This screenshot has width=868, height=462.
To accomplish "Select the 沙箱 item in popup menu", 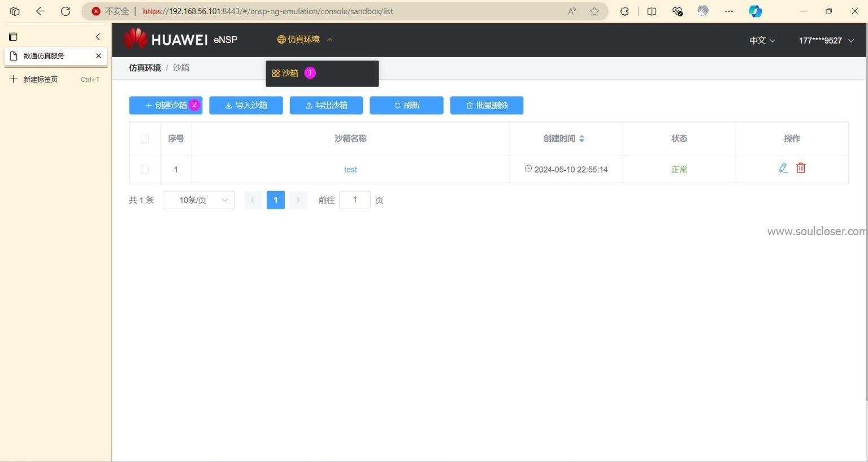I will pyautogui.click(x=290, y=73).
